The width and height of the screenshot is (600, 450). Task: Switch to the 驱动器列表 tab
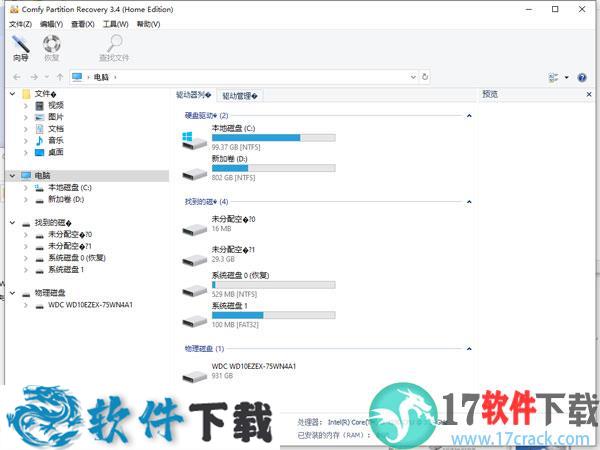pos(194,95)
